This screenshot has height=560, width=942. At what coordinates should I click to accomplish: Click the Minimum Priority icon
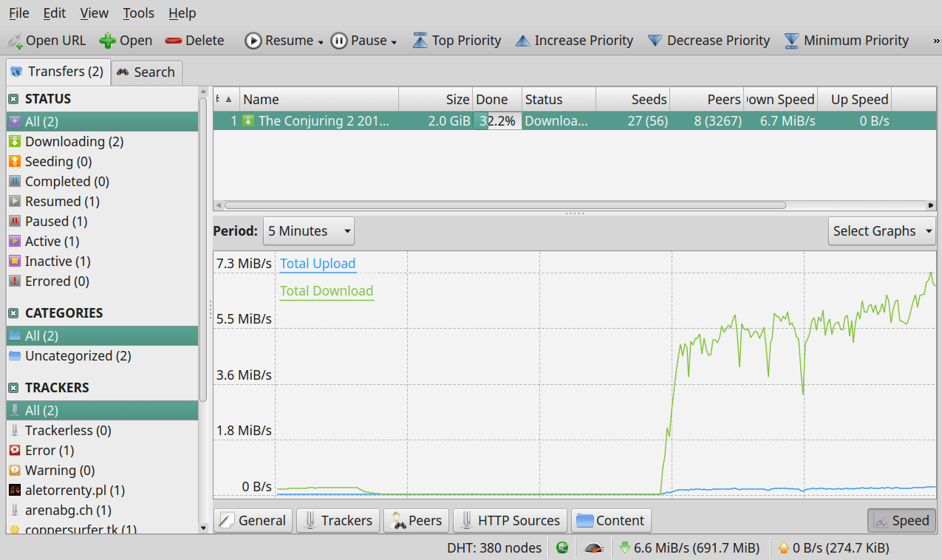coord(791,41)
